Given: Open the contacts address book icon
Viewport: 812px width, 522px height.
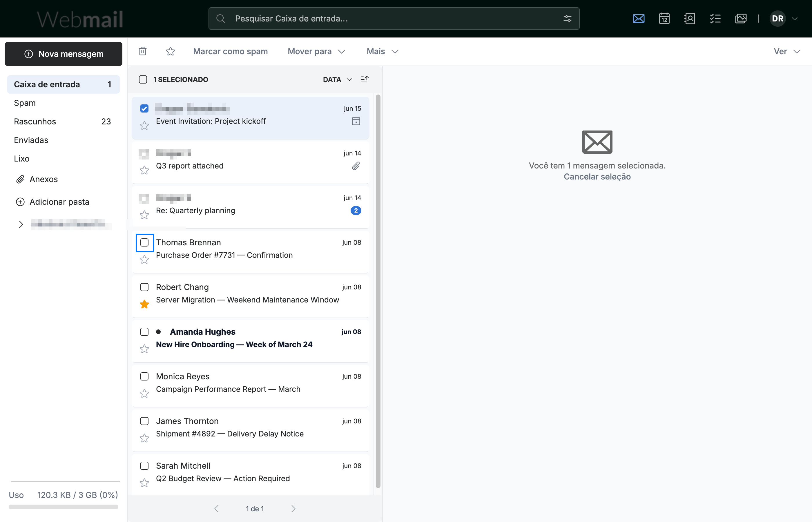Looking at the screenshot, I should 690,18.
